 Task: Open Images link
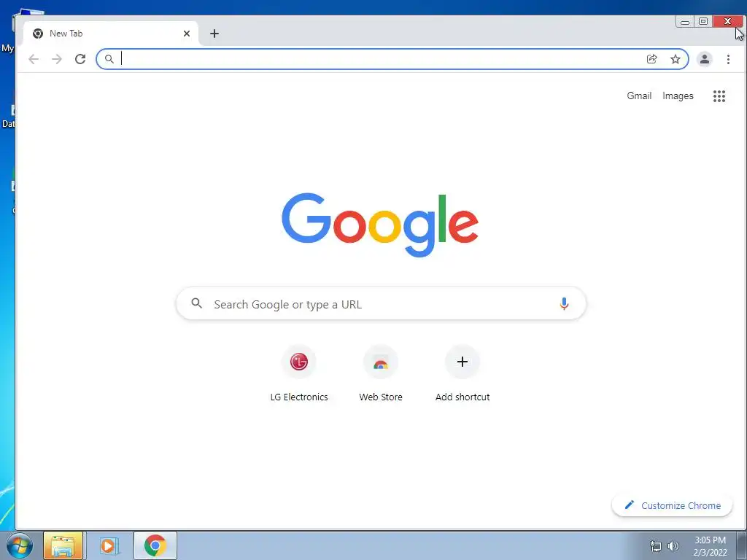click(678, 96)
